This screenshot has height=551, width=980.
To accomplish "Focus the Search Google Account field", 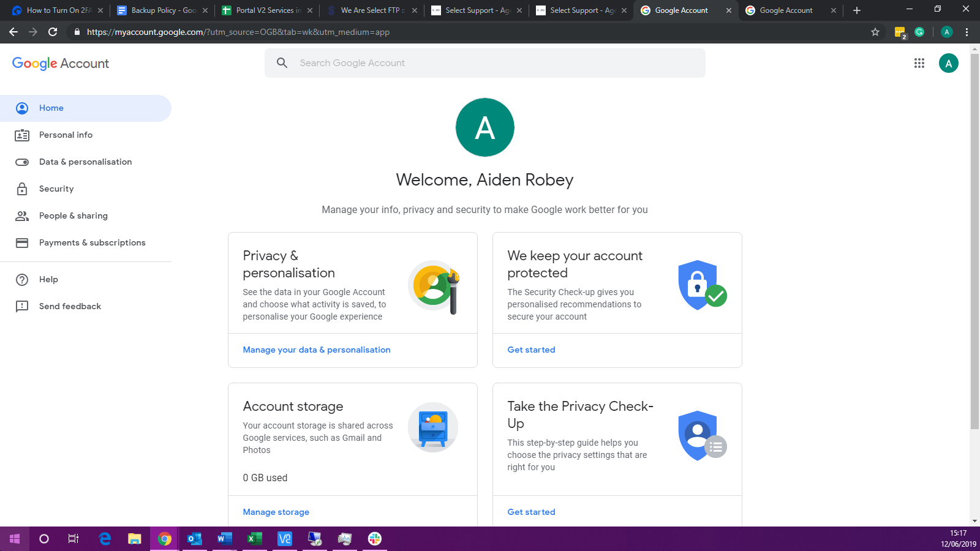I will click(485, 63).
